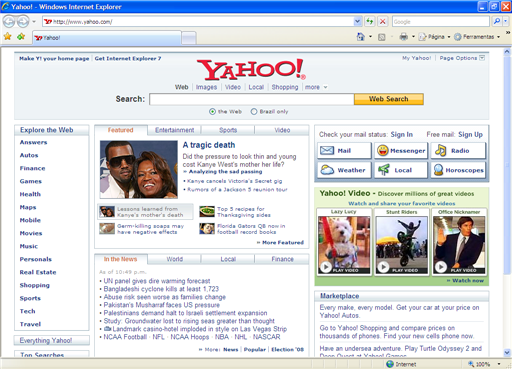This screenshot has height=369, width=512.
Task: Click the Home icon in command bar
Action: point(361,37)
